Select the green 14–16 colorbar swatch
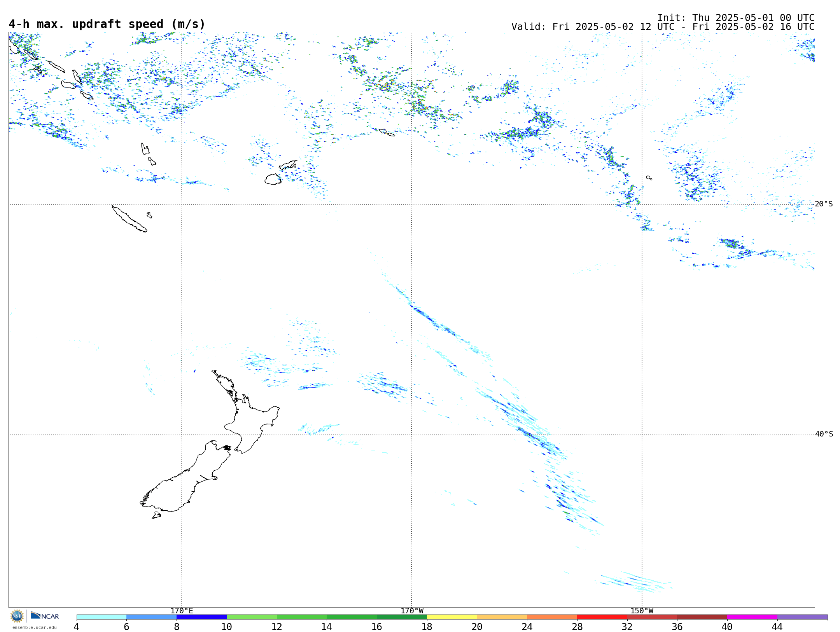 [x=352, y=617]
